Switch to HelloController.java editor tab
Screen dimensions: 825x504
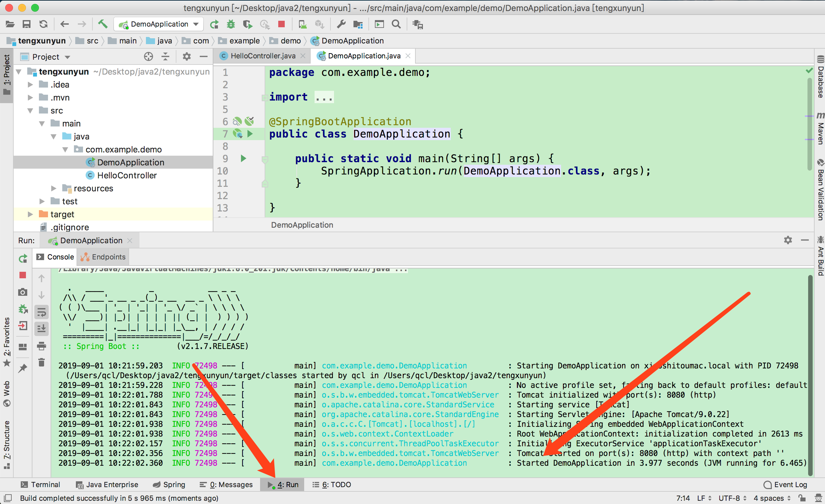[262, 56]
